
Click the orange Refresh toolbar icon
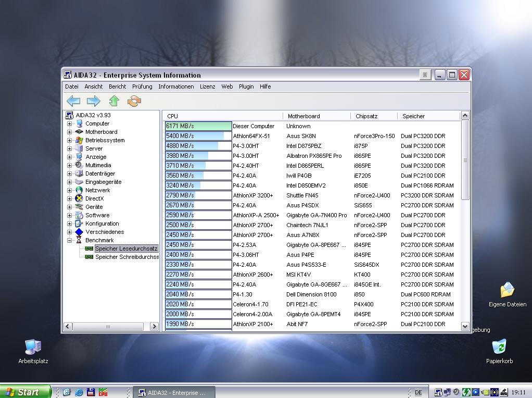point(134,101)
